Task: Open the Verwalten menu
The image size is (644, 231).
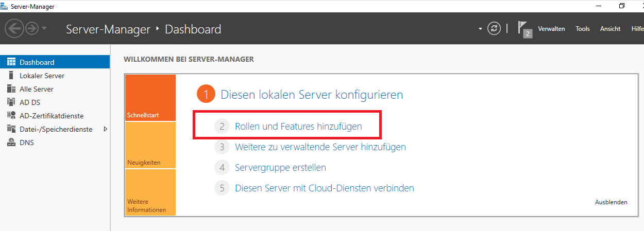Action: coord(551,29)
